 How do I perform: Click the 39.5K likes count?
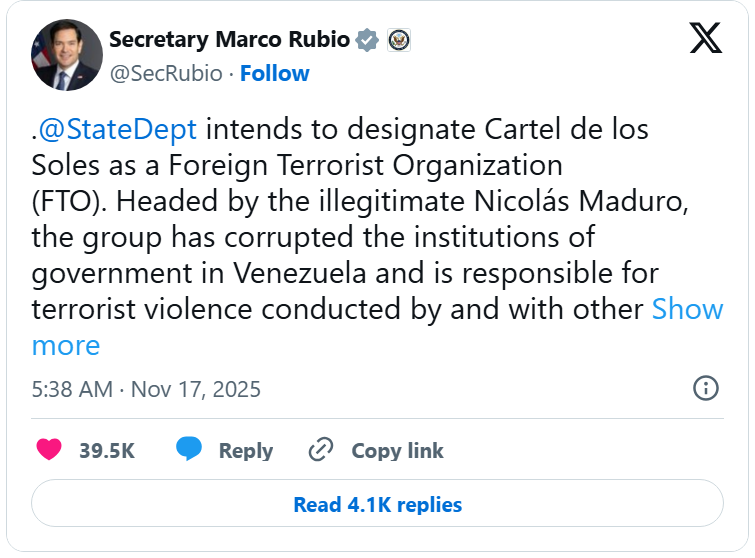pos(107,451)
